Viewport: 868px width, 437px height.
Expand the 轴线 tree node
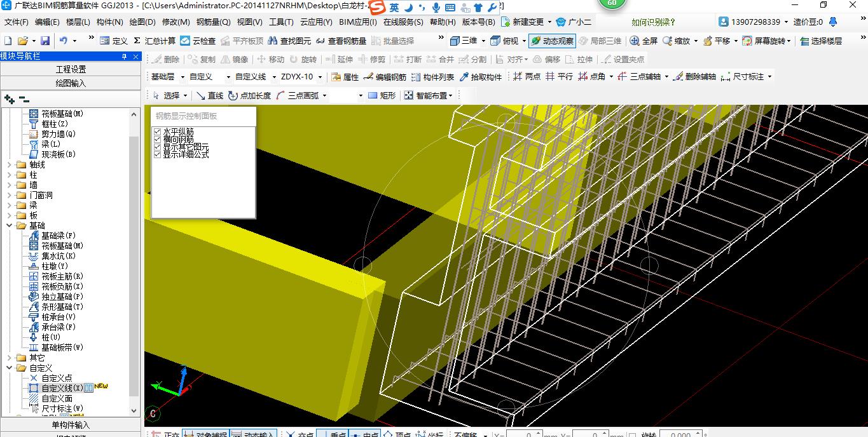(10, 165)
